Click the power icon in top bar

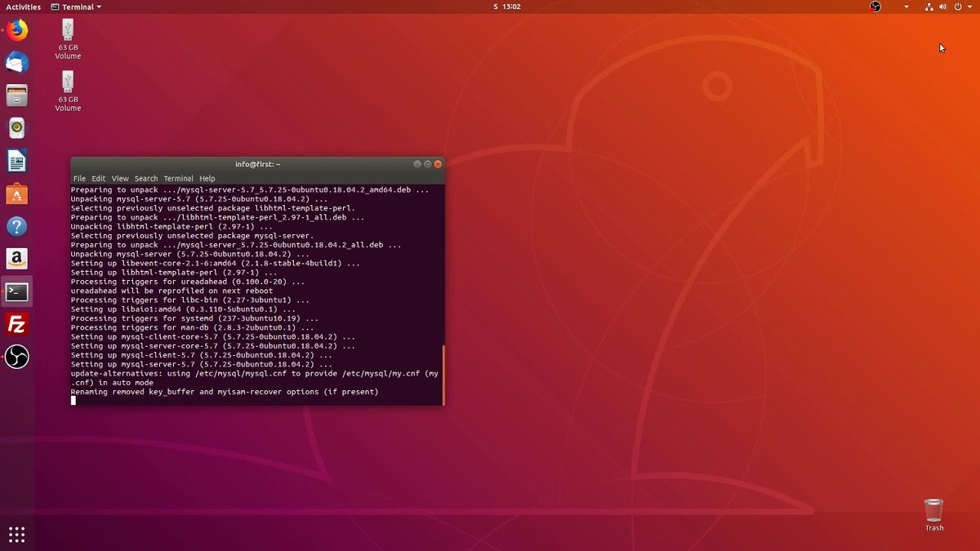[x=958, y=7]
